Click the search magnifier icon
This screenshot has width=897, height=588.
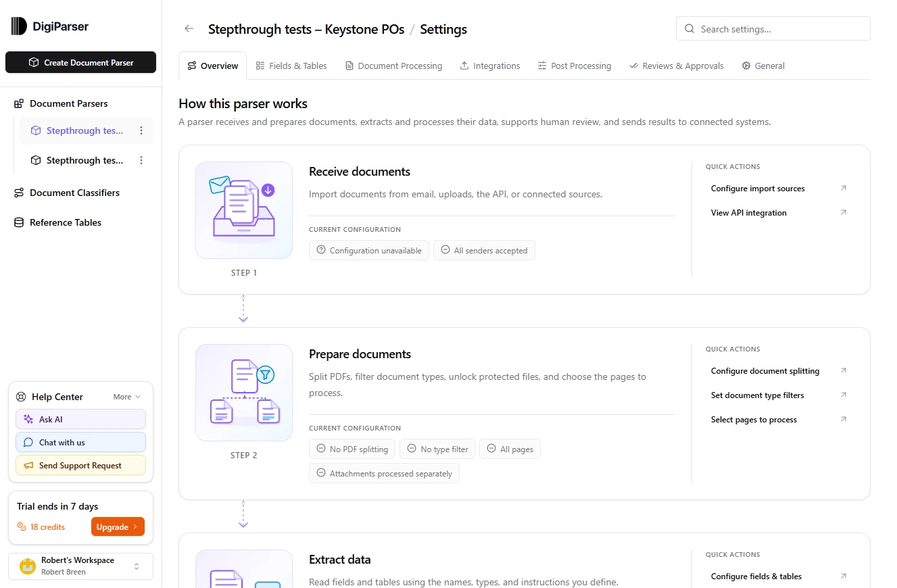pyautogui.click(x=689, y=29)
